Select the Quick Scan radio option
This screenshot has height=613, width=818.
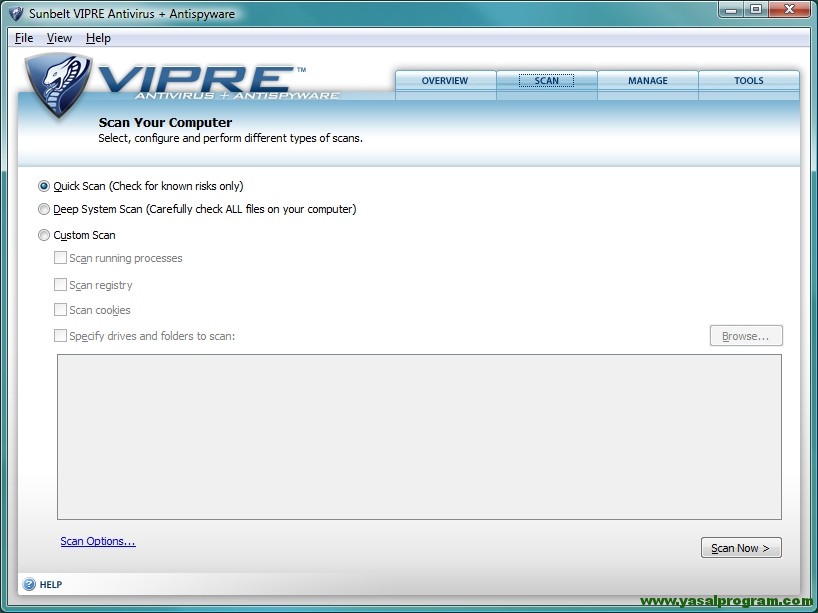click(x=44, y=186)
